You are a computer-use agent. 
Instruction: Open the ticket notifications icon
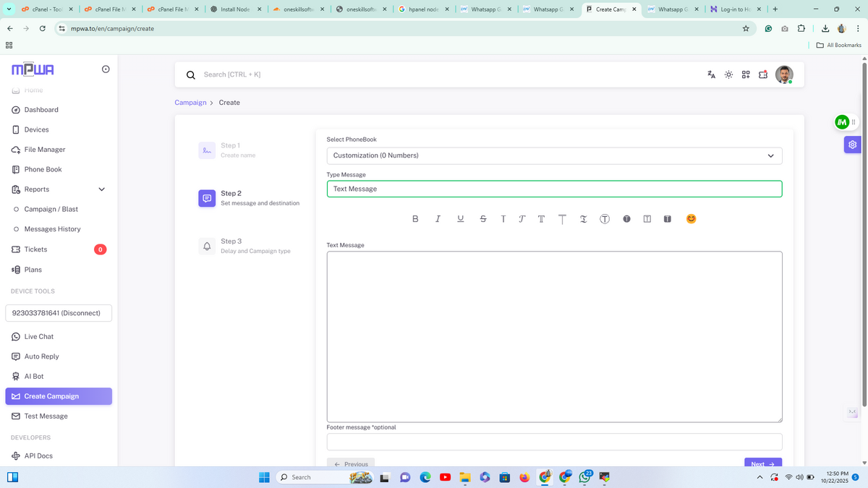click(763, 74)
